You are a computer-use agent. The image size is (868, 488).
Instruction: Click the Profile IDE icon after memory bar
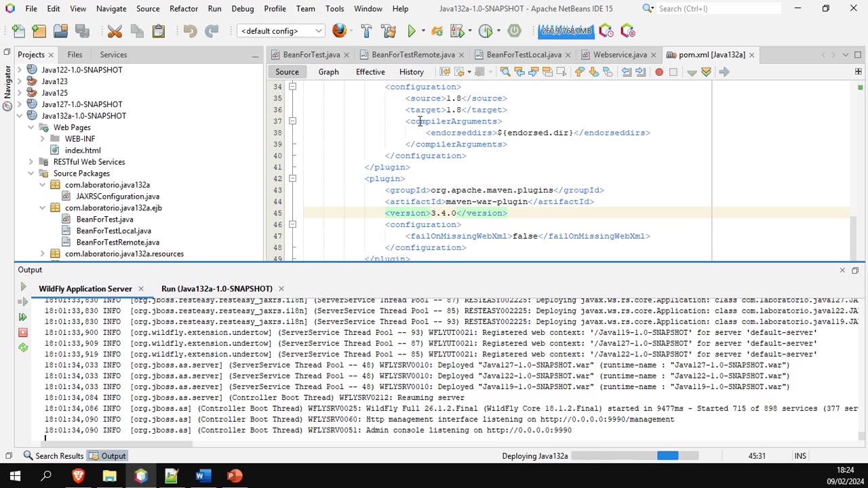coord(606,31)
